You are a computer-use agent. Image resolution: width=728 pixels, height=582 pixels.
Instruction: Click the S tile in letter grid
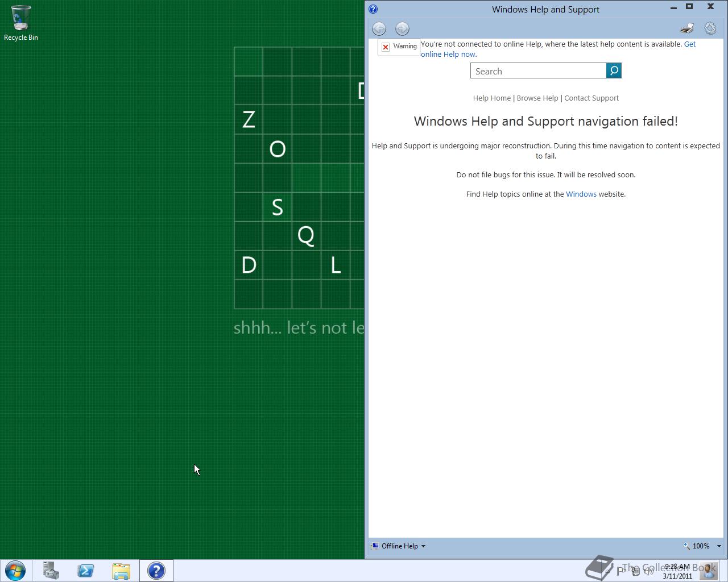(278, 207)
